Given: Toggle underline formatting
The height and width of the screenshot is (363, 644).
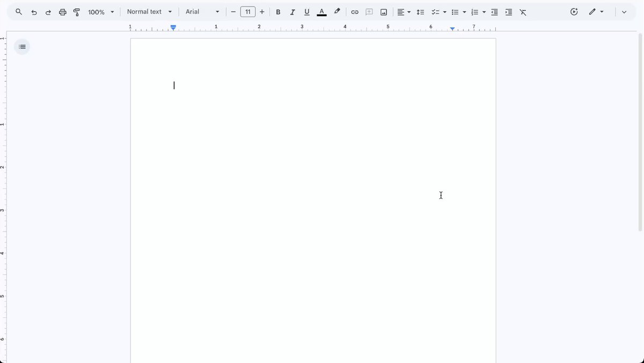Looking at the screenshot, I should point(307,12).
